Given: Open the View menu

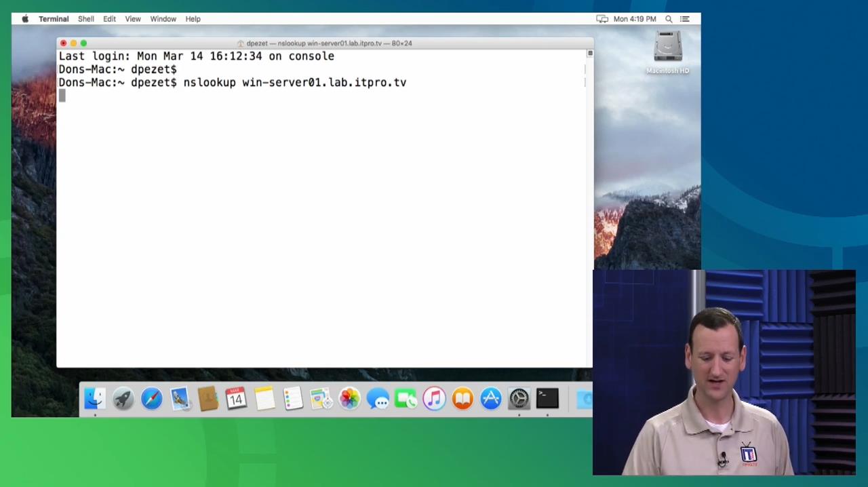Looking at the screenshot, I should click(x=133, y=19).
